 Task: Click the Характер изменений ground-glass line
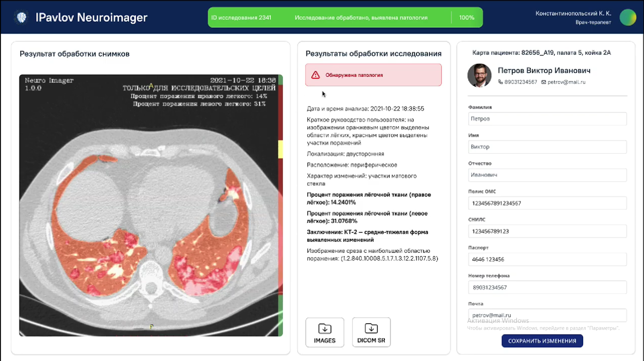pyautogui.click(x=361, y=180)
